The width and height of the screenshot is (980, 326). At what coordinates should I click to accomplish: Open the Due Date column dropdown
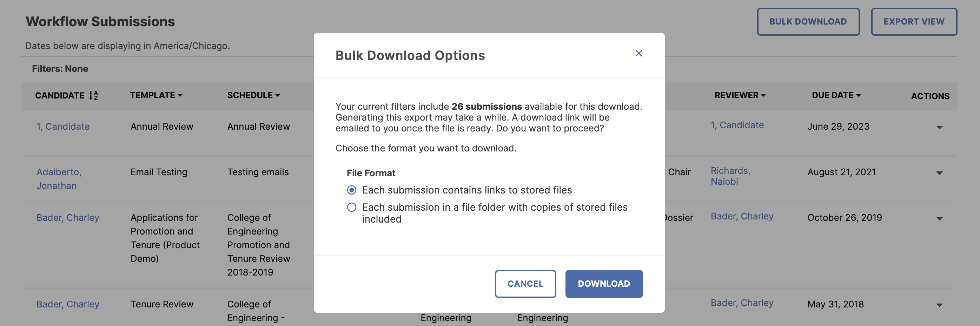coord(859,95)
